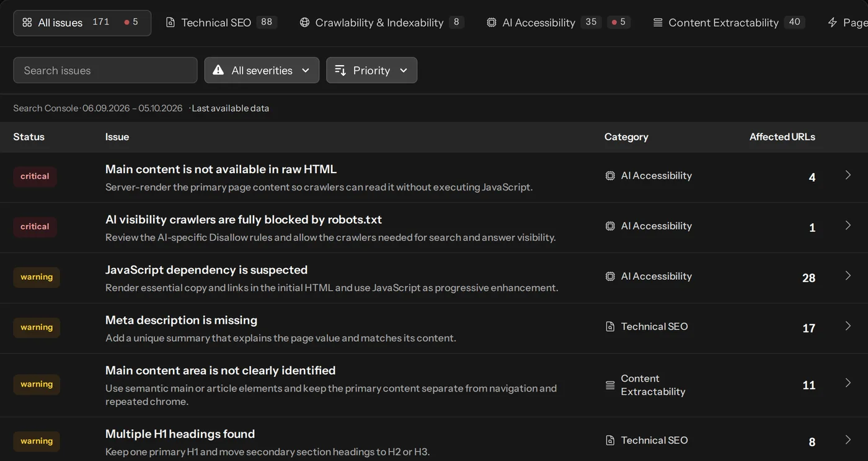Viewport: 868px width, 461px height.
Task: Click the category icon in JavaScript dependency row
Action: (610, 276)
